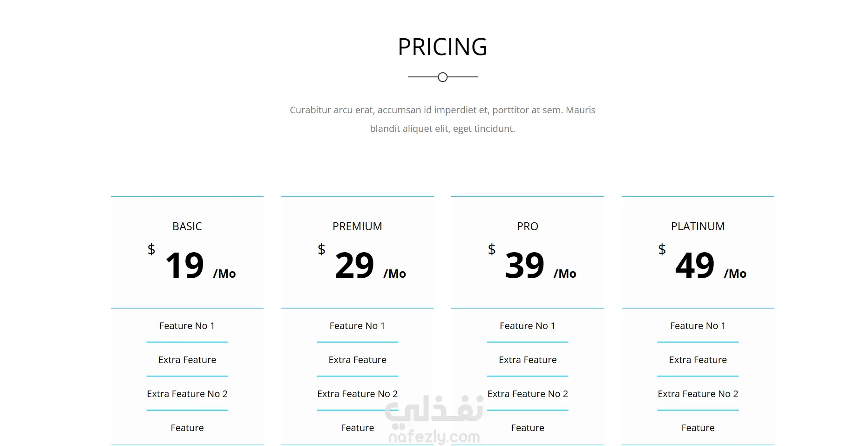Click the "/Mo" label on the Premium plan

[x=394, y=274]
